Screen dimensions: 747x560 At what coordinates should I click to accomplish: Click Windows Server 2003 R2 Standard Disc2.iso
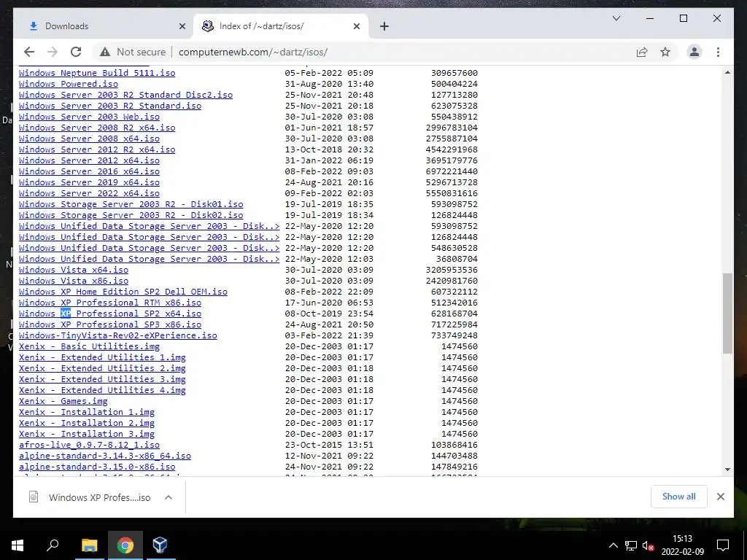coord(125,95)
